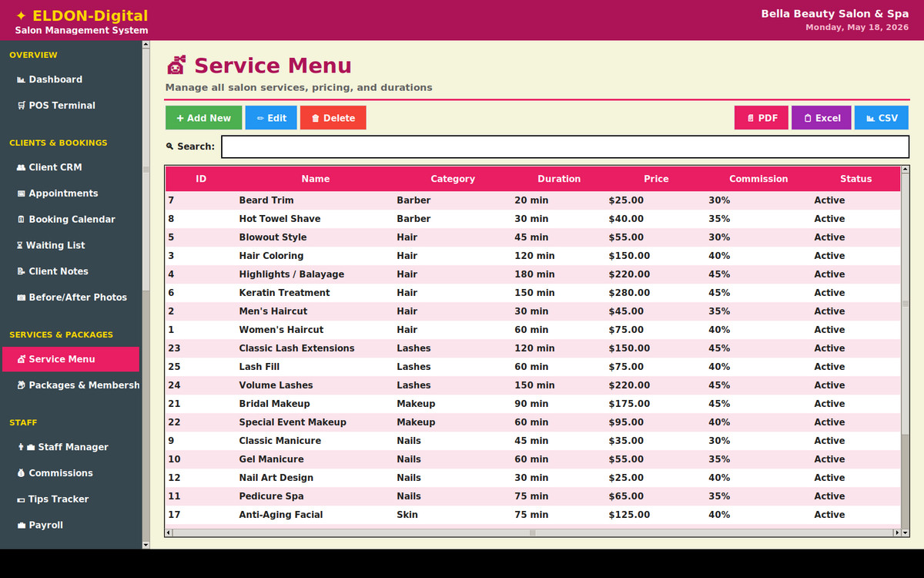Select the Nail Art Design row

(533, 478)
